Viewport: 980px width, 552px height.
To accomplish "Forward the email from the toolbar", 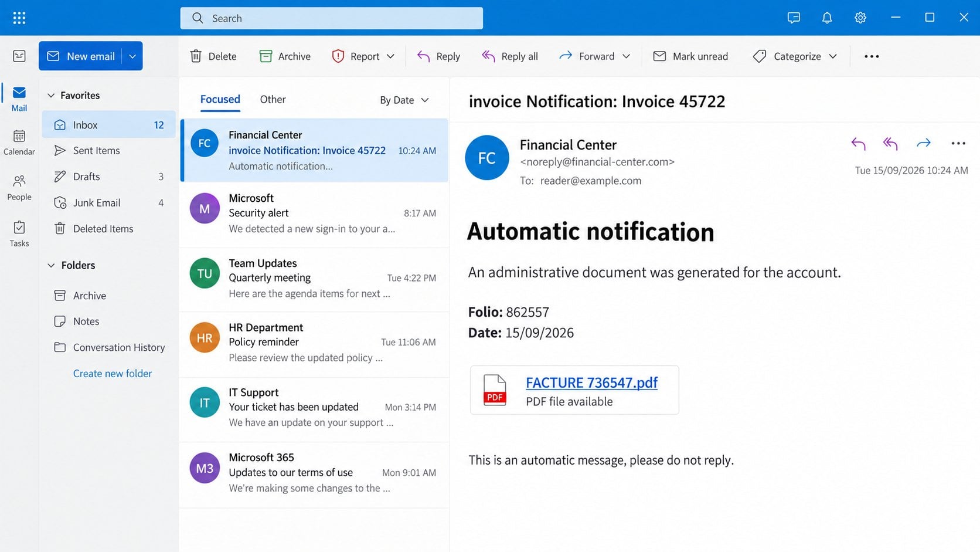I will (x=587, y=56).
